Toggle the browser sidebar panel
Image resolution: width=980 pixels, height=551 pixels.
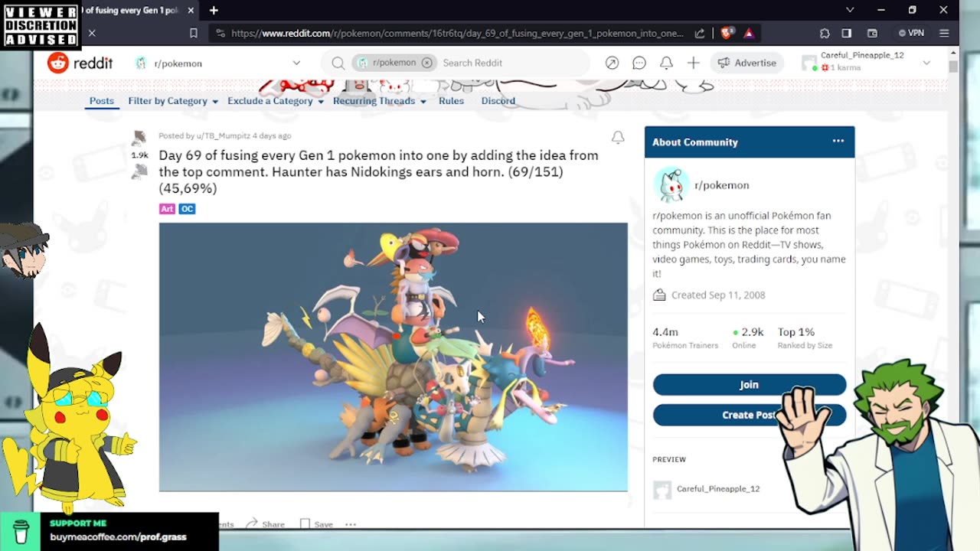(x=847, y=33)
